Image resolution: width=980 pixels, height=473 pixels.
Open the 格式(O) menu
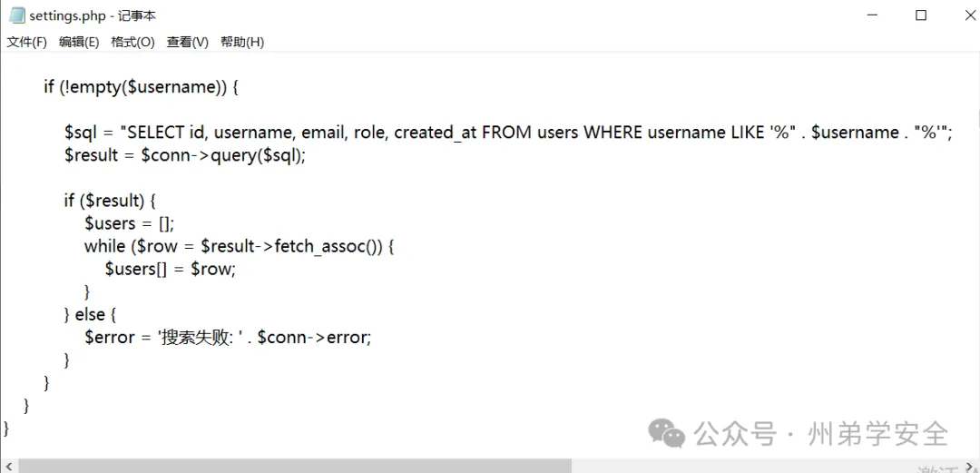pyautogui.click(x=132, y=42)
